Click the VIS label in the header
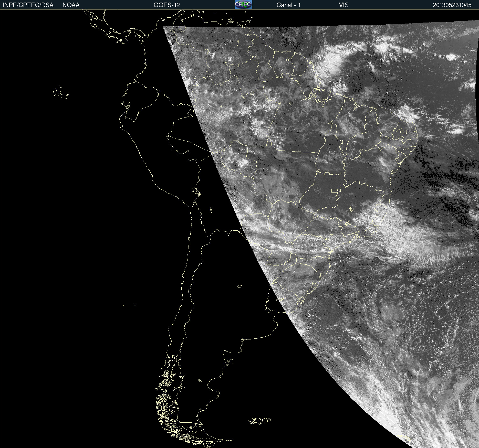Viewport: 479px width, 448px height. click(x=344, y=5)
